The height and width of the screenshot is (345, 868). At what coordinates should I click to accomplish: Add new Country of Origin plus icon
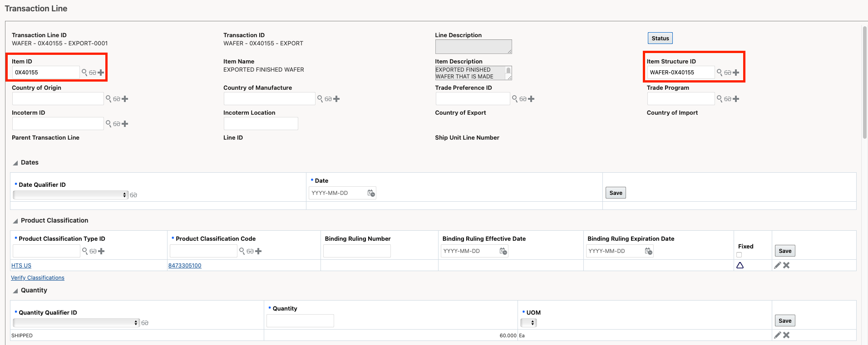click(x=125, y=99)
